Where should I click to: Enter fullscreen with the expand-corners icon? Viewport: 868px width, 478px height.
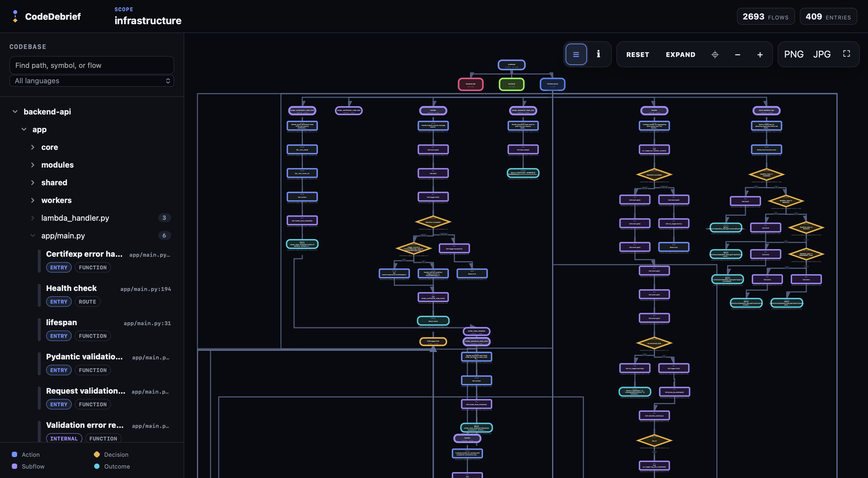(x=846, y=54)
